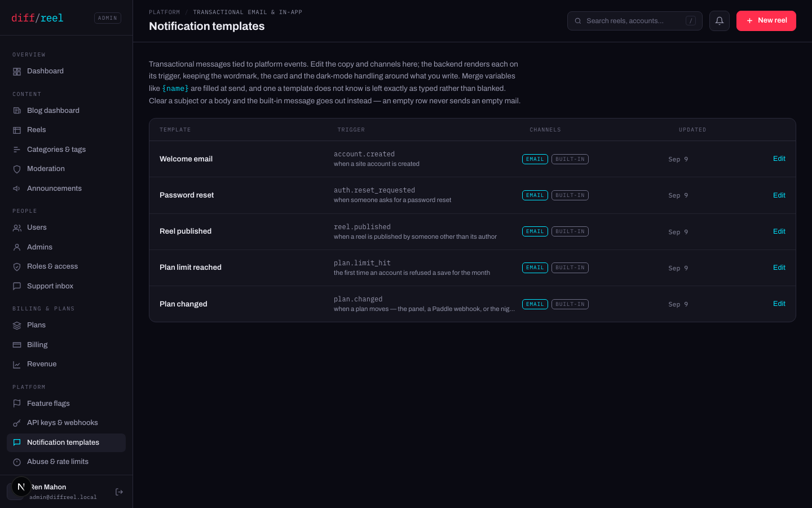Image resolution: width=812 pixels, height=508 pixels.
Task: Click the Reel published template name
Action: click(x=186, y=231)
